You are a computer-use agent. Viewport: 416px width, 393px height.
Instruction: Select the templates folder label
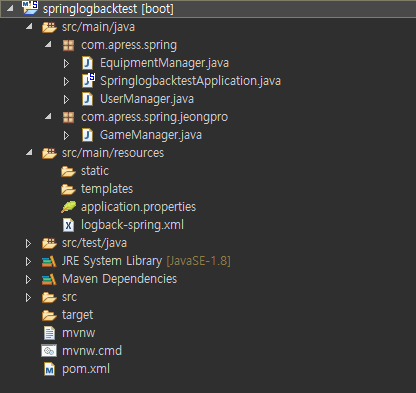click(107, 189)
